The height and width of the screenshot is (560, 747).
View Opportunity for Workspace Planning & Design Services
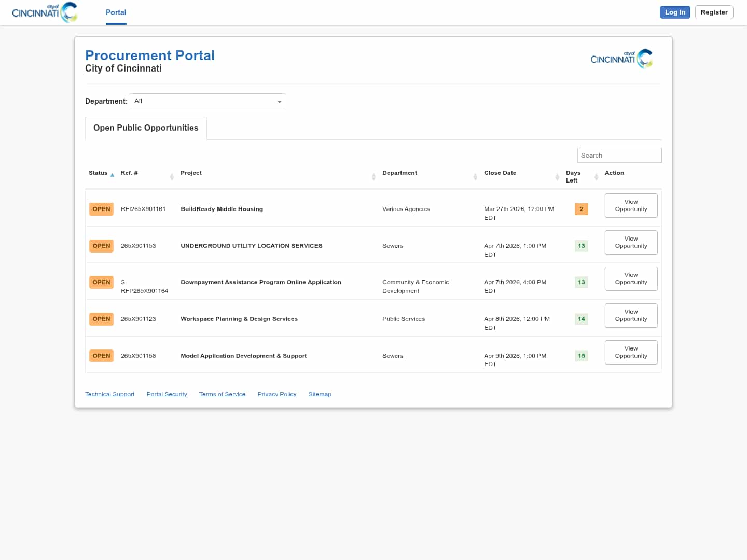[631, 316]
